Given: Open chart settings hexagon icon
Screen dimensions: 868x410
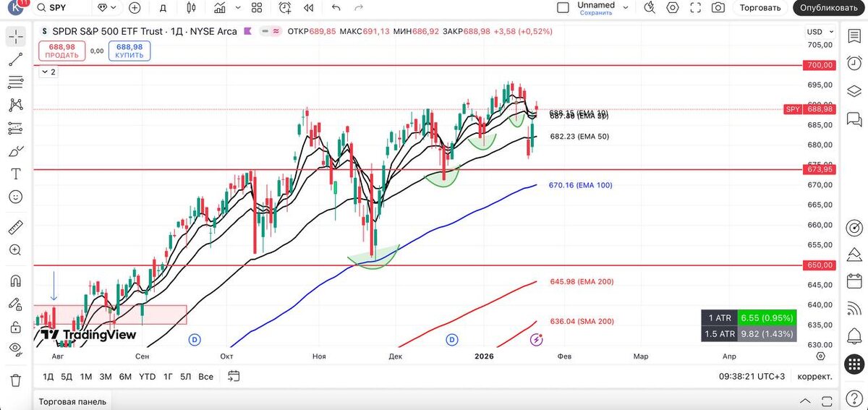Looking at the screenshot, I should (673, 8).
